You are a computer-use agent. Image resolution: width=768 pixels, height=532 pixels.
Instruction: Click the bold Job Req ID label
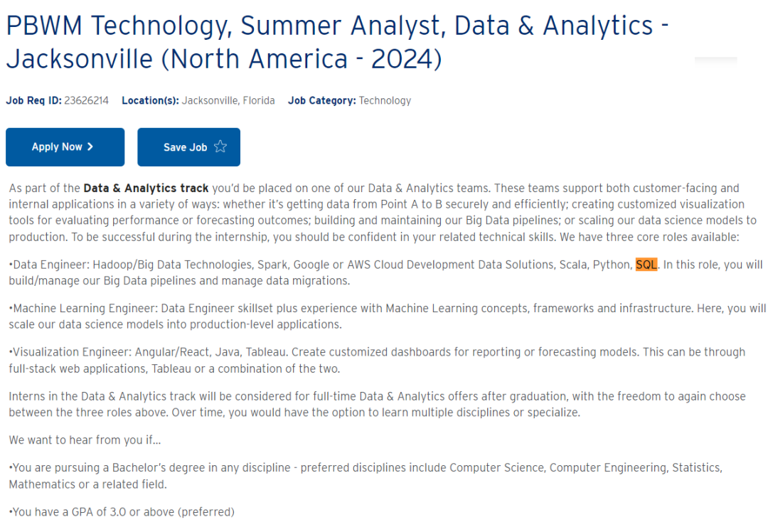coord(33,100)
